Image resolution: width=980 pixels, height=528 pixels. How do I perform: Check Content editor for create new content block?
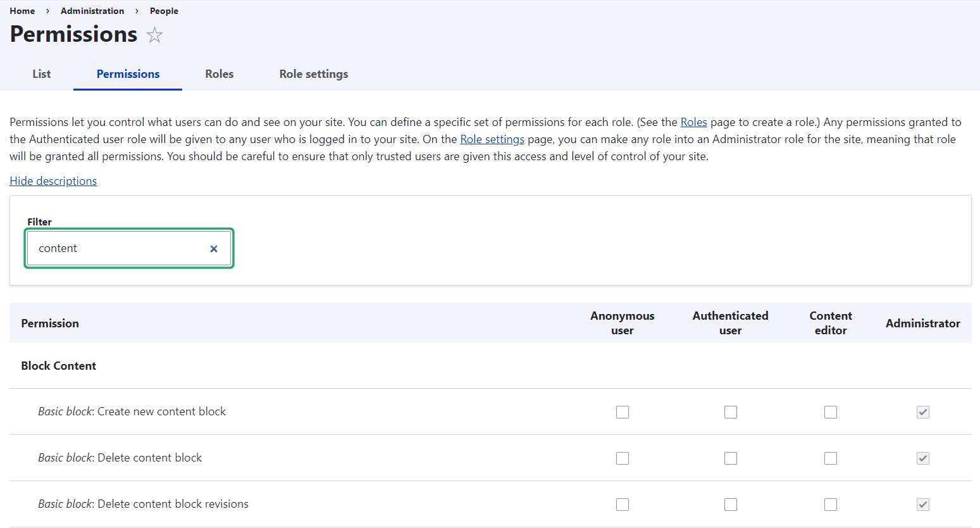[831, 412]
